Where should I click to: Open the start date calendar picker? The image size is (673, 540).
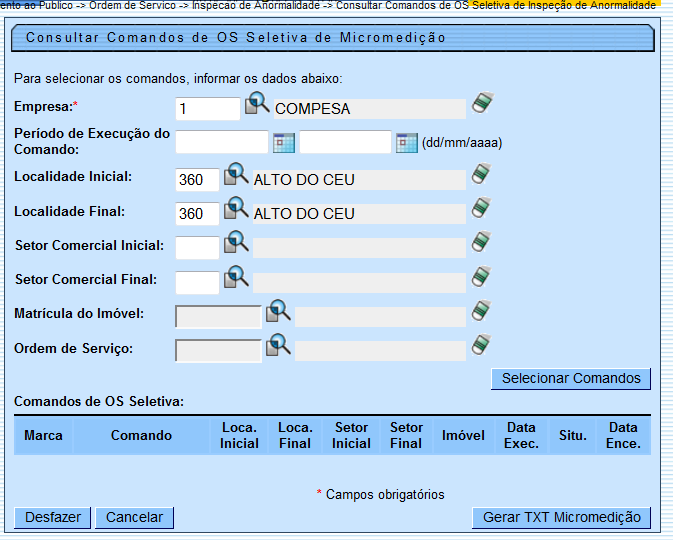coord(284,142)
